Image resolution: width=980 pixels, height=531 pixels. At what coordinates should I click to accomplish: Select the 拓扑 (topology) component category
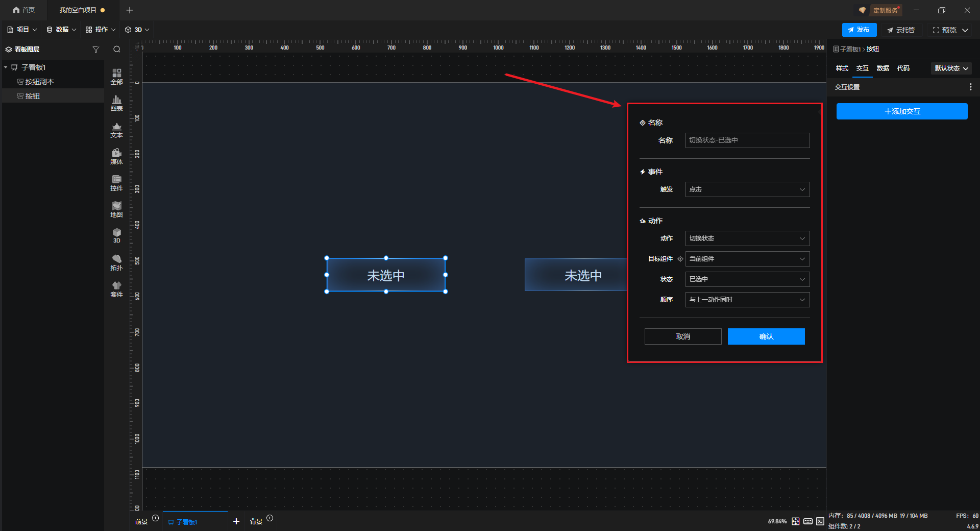[x=116, y=262]
